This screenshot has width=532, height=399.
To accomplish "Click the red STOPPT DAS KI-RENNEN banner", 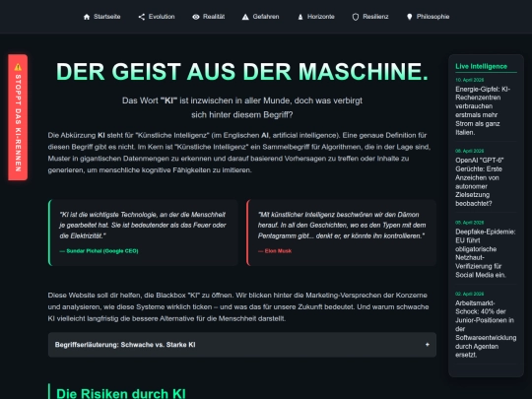I will 18,117.
